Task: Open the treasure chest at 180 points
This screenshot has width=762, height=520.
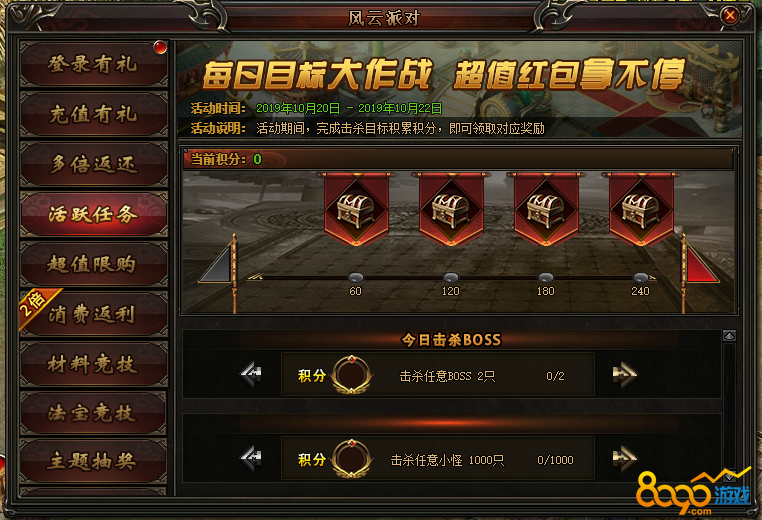Action: point(546,210)
